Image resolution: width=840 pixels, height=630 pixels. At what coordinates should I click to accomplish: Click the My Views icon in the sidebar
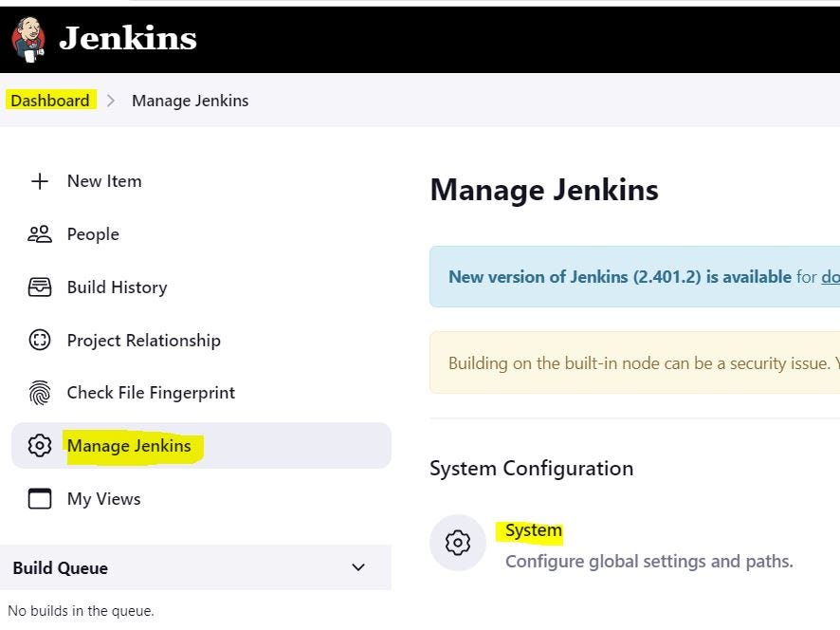(x=40, y=498)
